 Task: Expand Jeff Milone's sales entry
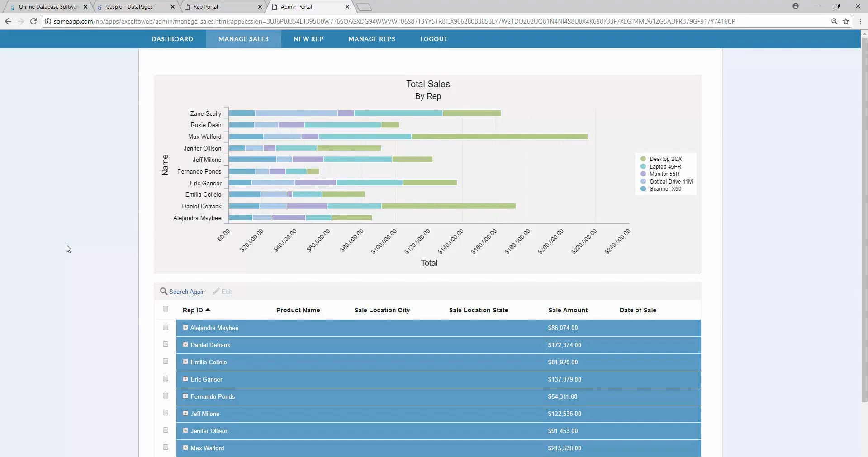[x=185, y=413]
